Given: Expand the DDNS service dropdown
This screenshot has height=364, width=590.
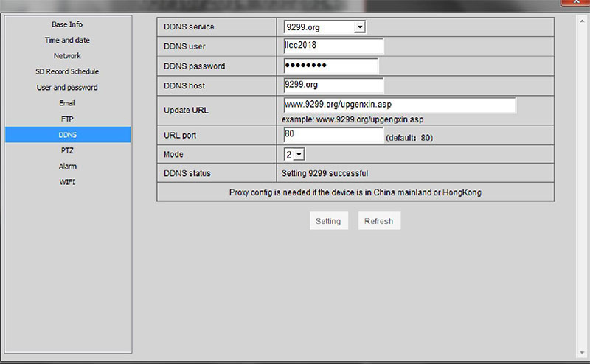Looking at the screenshot, I should [324, 27].
